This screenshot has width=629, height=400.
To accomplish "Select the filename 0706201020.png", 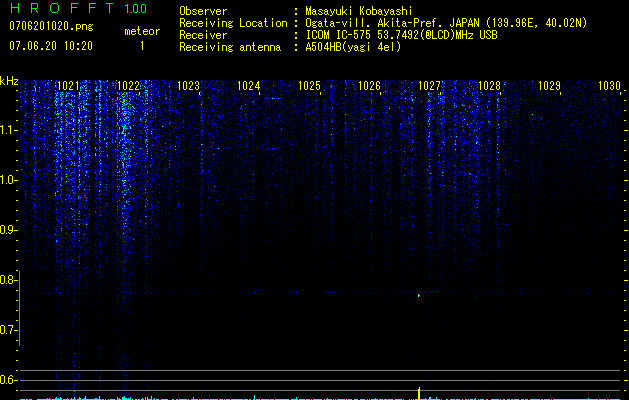I will pyautogui.click(x=51, y=26).
